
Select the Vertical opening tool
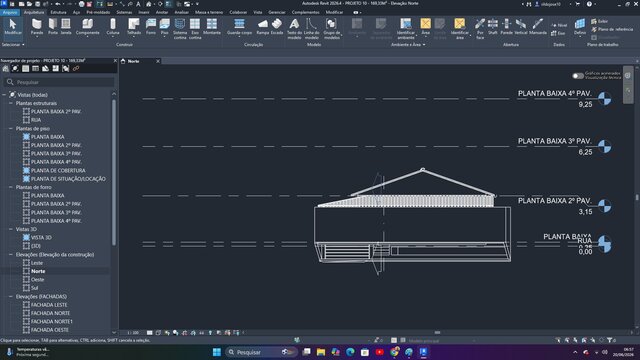[x=520, y=27]
